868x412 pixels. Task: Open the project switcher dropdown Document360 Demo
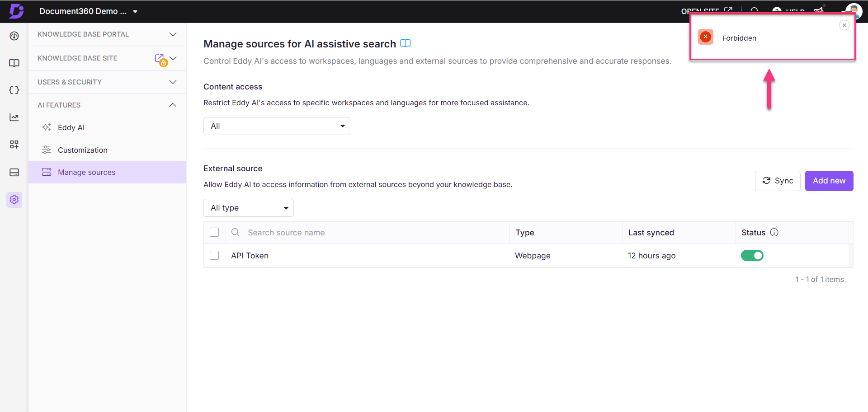(88, 11)
